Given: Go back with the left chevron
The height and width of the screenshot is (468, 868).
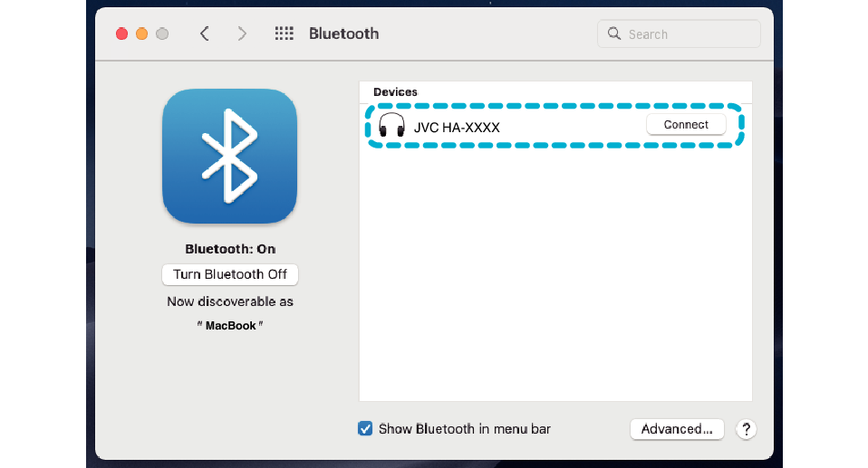Looking at the screenshot, I should (205, 33).
